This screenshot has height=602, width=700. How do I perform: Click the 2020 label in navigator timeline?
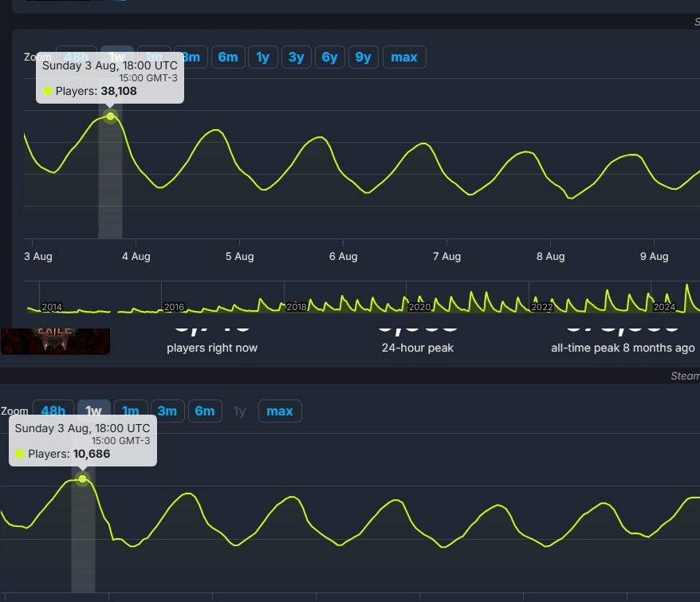419,307
